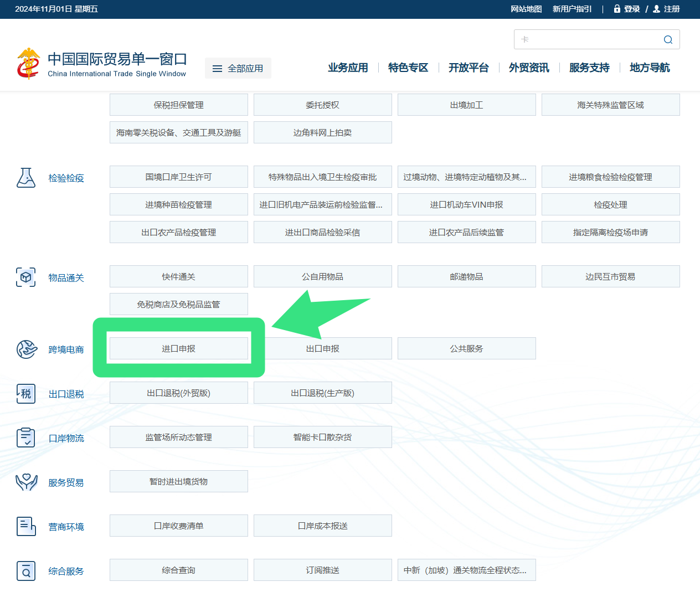
Task: Open the 地方导航 menu
Action: [x=649, y=68]
